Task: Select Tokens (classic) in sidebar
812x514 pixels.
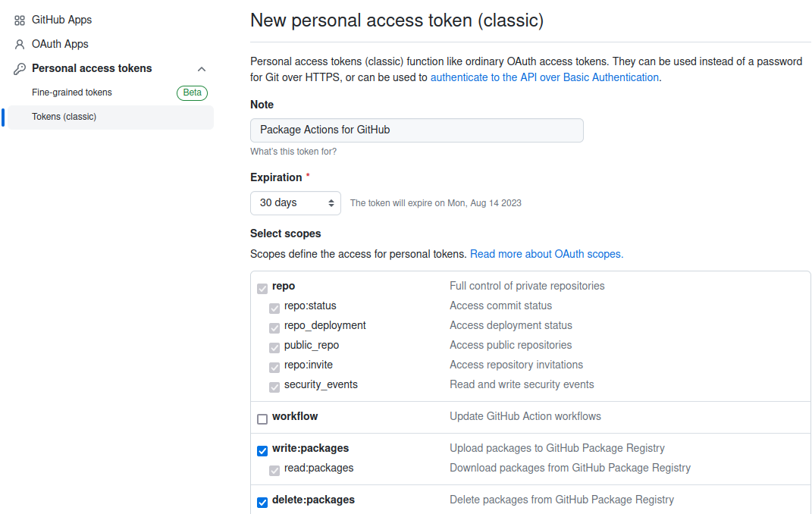Action: click(64, 117)
